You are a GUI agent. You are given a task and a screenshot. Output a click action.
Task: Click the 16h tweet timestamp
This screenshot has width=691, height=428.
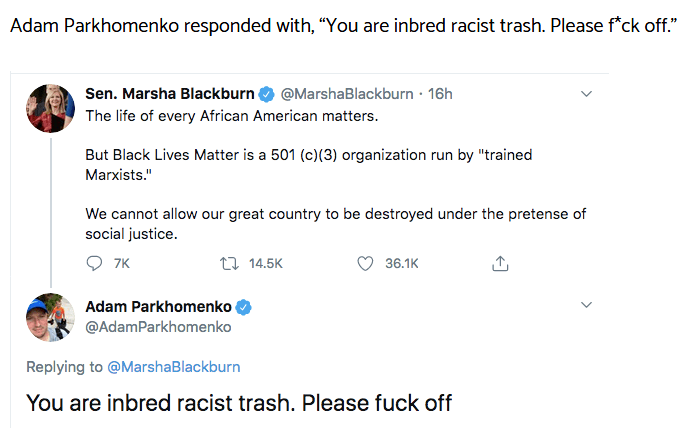(440, 94)
